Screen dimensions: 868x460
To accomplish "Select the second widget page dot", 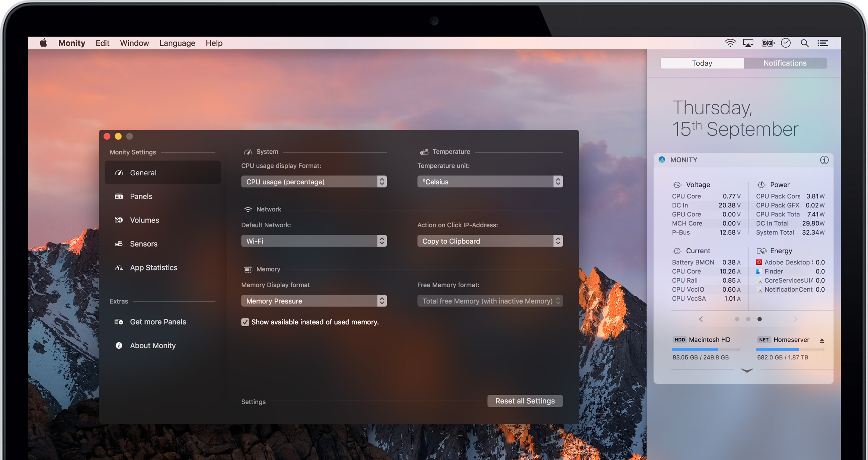I will tap(748, 319).
